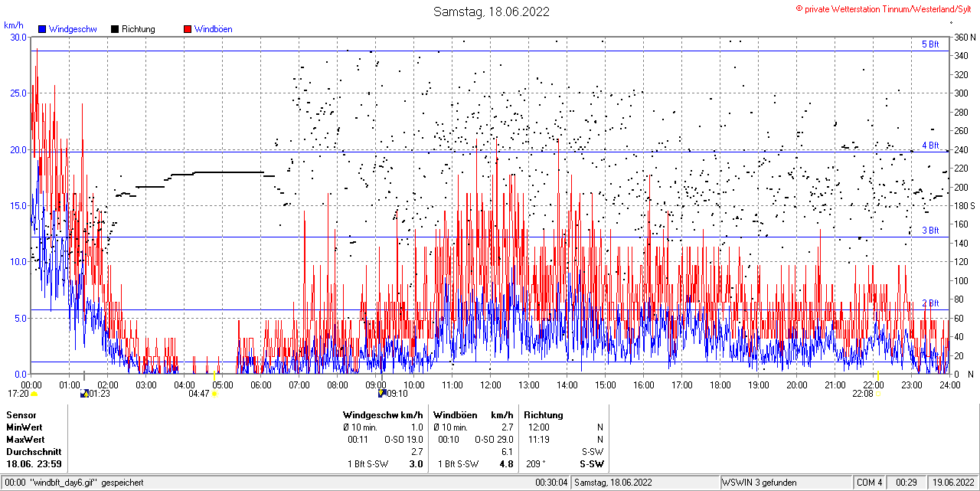Click the 25.0 value on left axis
The width and height of the screenshot is (980, 491).
click(18, 93)
